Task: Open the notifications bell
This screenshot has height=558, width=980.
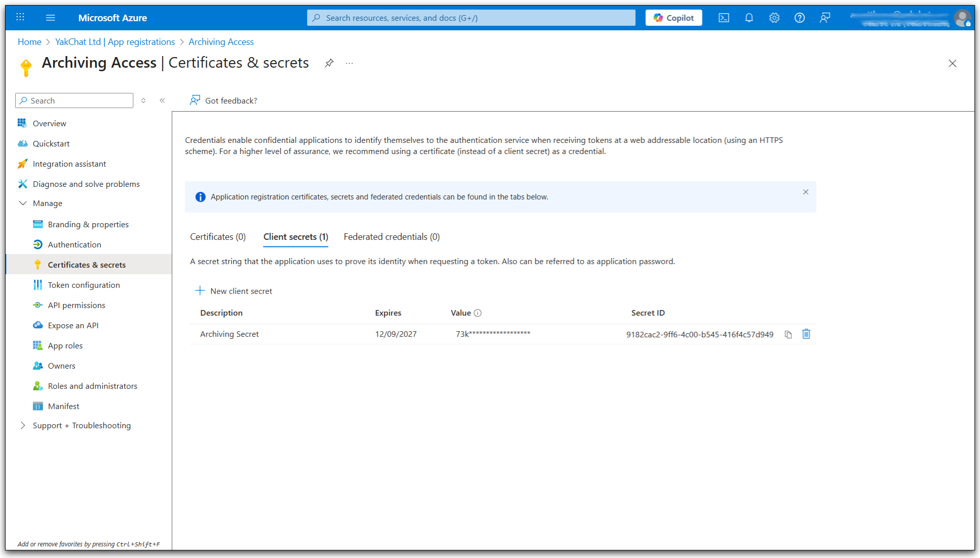Action: (749, 18)
